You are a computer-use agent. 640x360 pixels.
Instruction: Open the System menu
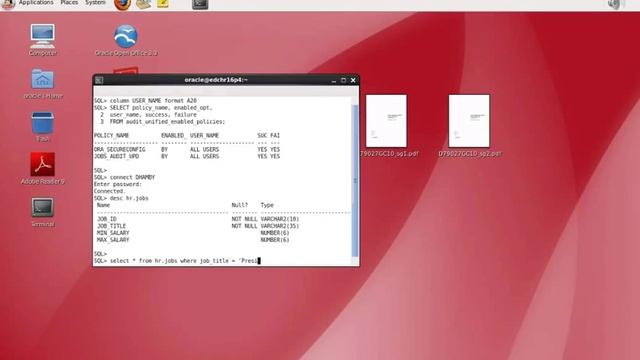pos(95,2)
